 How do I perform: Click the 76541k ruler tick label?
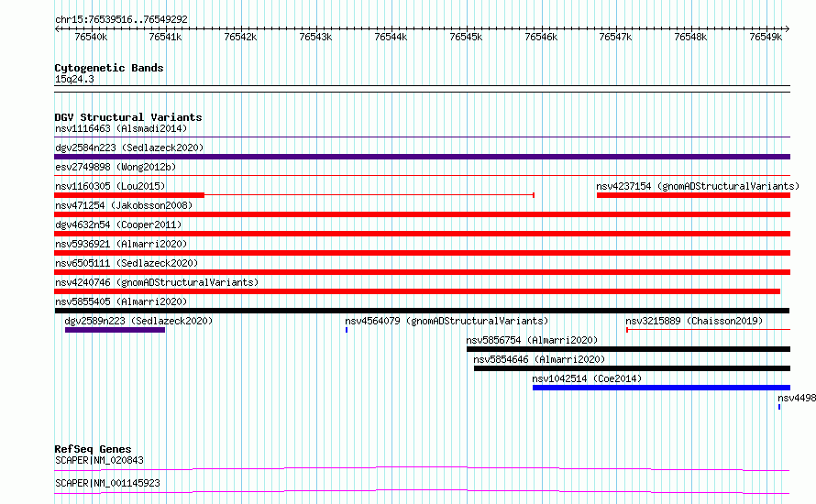pyautogui.click(x=165, y=37)
